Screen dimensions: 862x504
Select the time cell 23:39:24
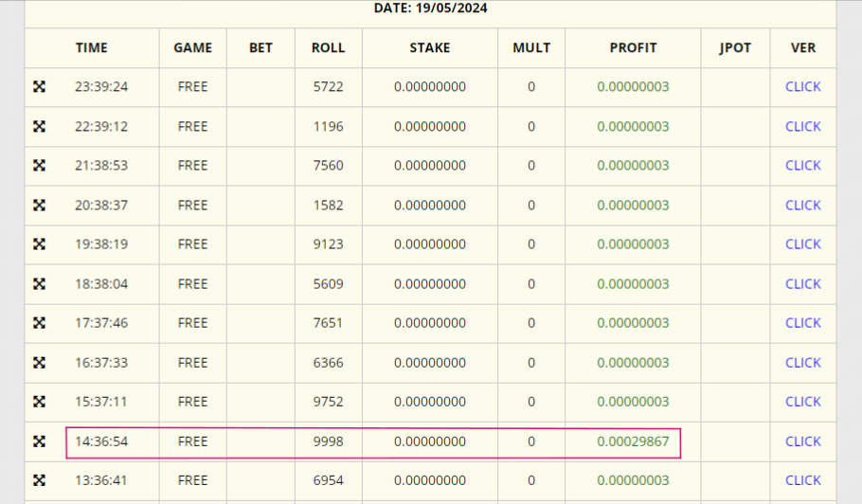[x=101, y=86]
